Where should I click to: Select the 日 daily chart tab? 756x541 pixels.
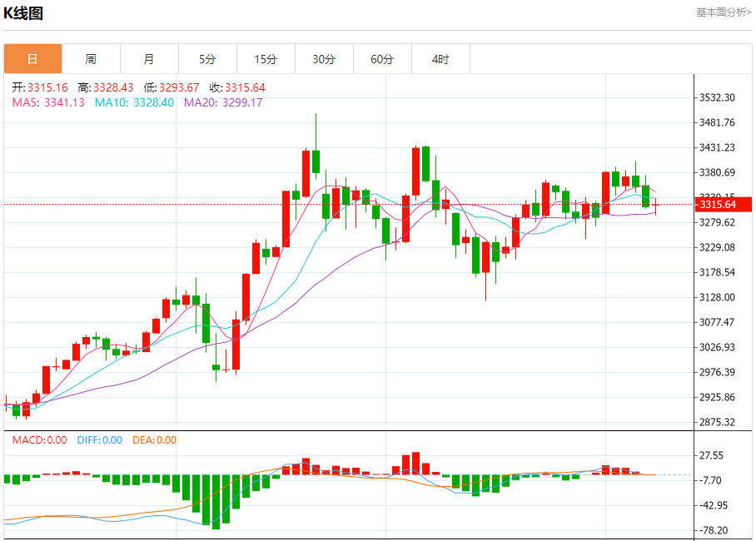(x=32, y=59)
